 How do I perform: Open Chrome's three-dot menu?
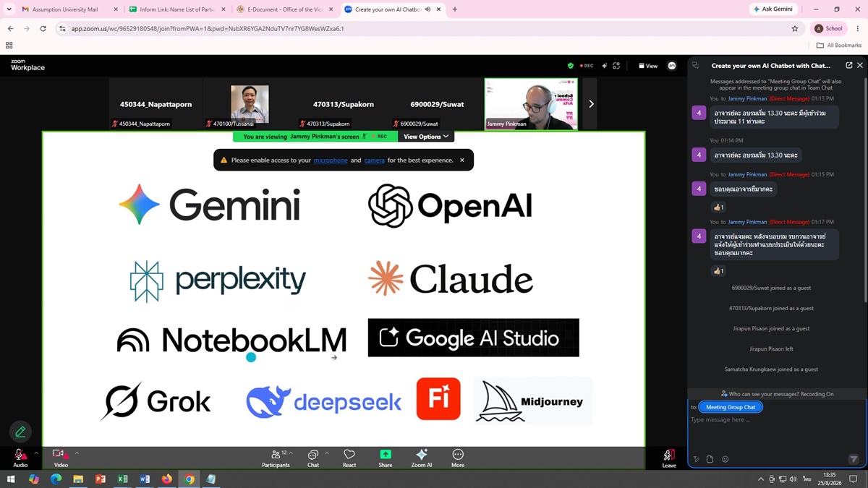point(858,29)
